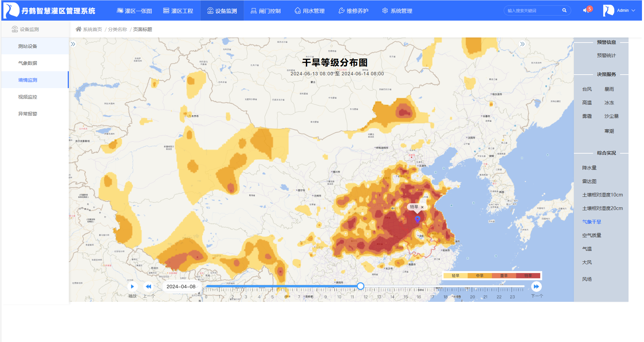Image resolution: width=644 pixels, height=342 pixels.
Task: Expand the left map panel chevron
Action: [73, 44]
